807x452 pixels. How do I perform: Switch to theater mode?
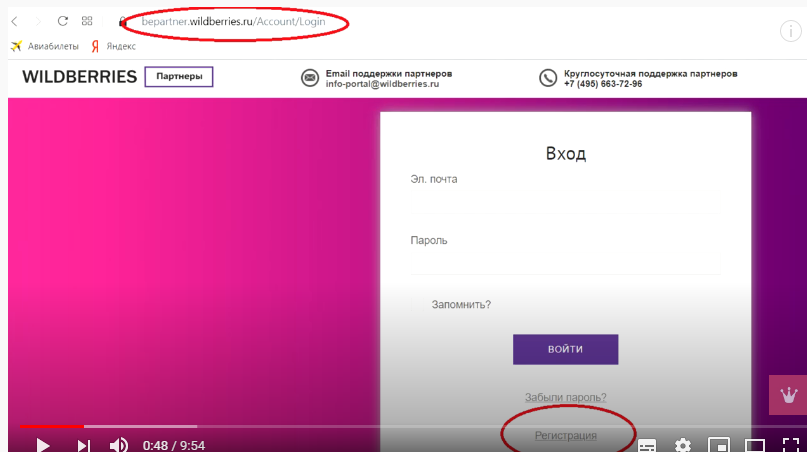tap(755, 445)
